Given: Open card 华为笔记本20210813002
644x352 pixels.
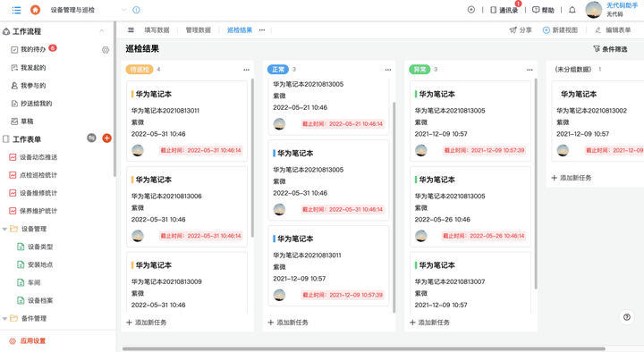Looking at the screenshot, I should point(597,121).
